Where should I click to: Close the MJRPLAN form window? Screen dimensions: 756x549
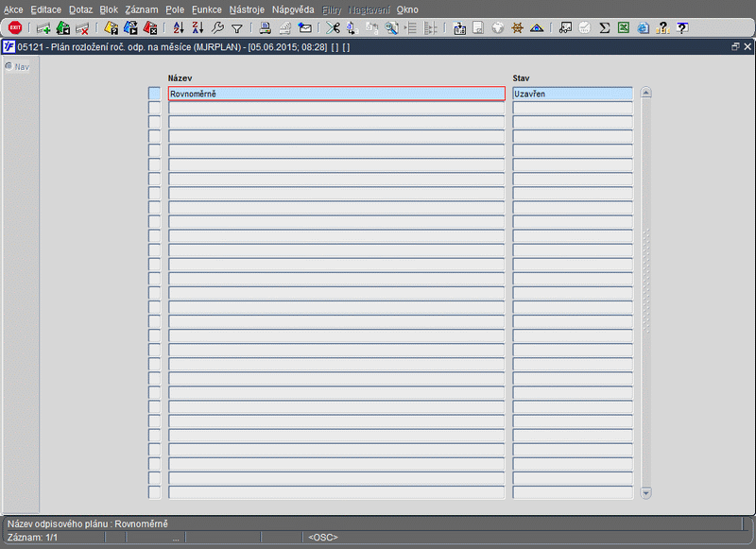point(747,46)
